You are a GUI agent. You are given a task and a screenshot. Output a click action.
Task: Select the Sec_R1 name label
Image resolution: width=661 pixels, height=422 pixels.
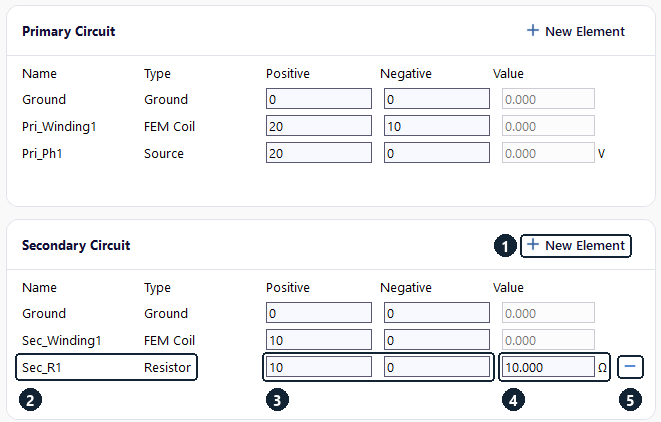click(42, 368)
